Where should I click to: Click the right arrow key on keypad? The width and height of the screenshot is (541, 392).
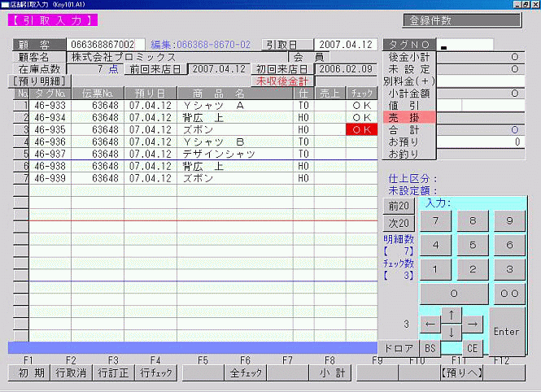pos(472,324)
